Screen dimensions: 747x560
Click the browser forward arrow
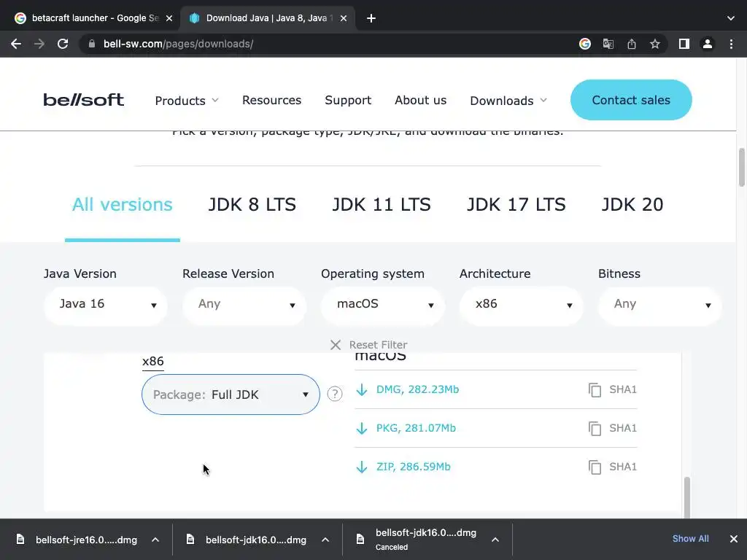tap(39, 44)
